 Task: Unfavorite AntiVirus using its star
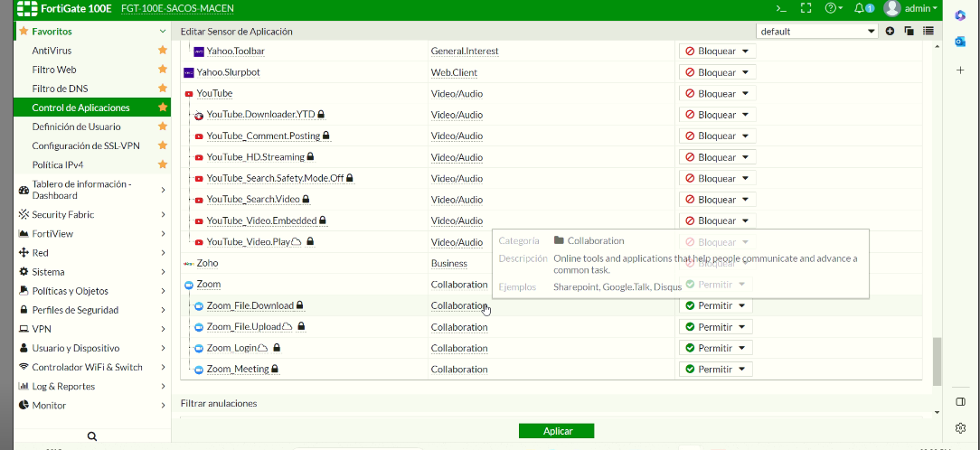pyautogui.click(x=163, y=51)
